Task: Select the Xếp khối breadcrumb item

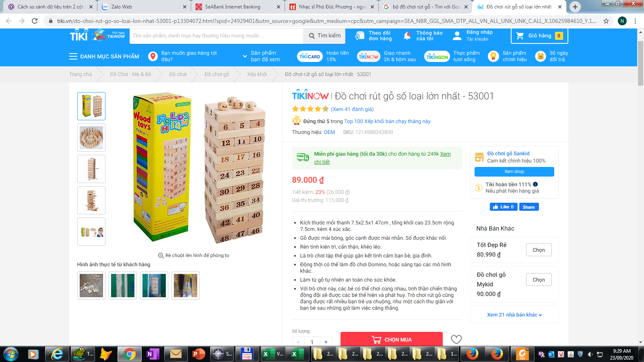Action: point(257,74)
